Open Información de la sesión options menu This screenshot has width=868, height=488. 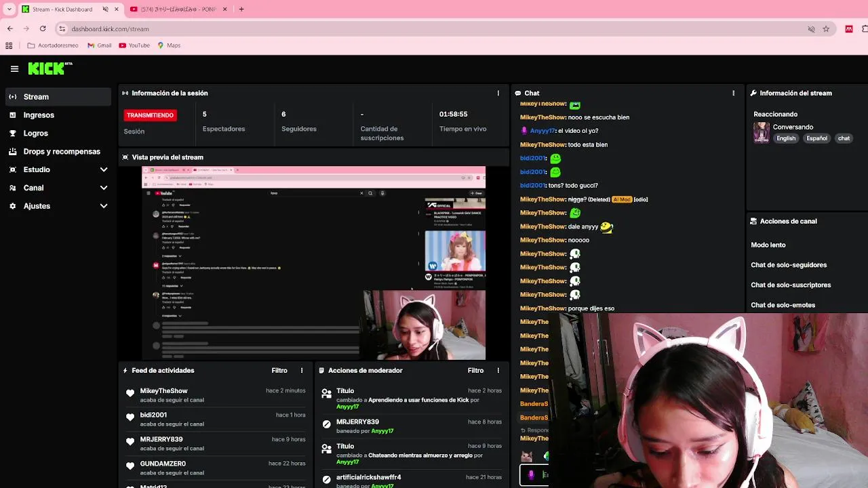498,94
